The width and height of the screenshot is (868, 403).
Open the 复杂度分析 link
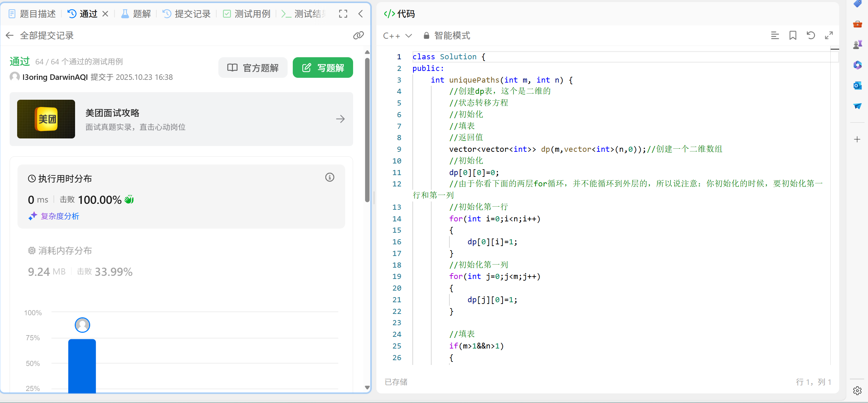tap(60, 216)
